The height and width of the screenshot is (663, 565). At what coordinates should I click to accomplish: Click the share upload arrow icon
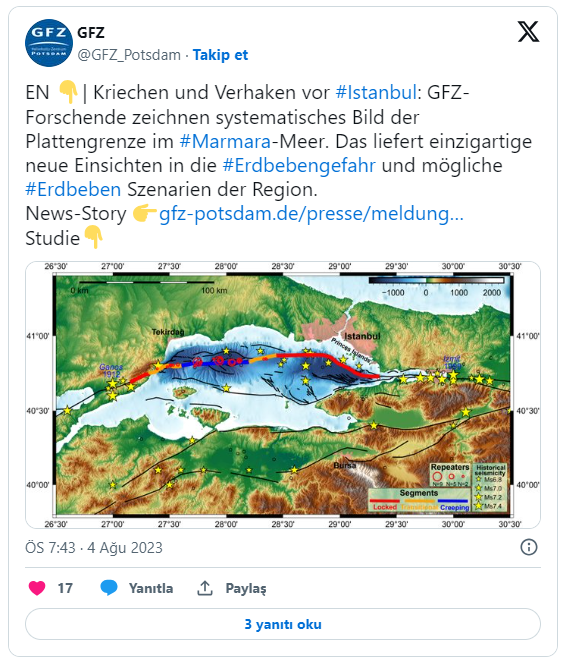click(205, 588)
